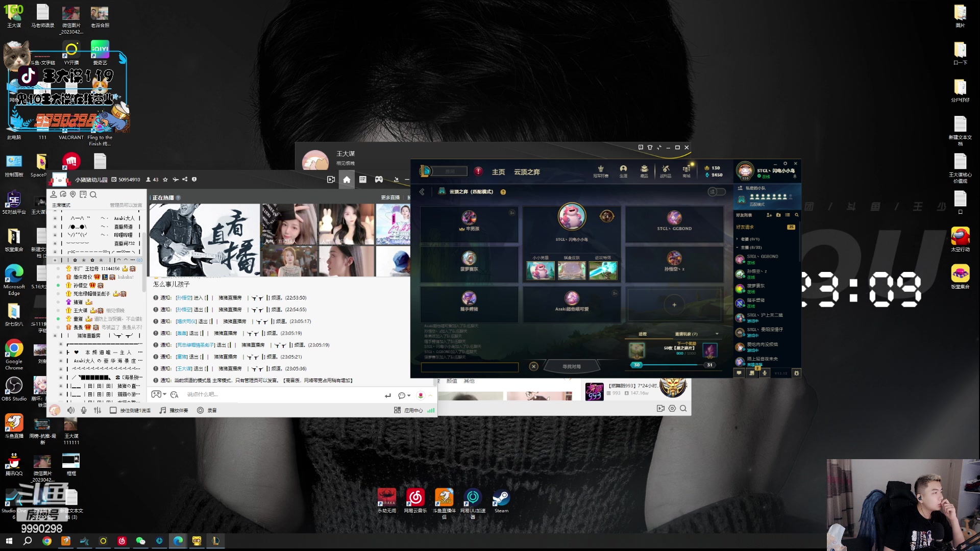Screen dimensions: 980x551
Task: Open the Store icon in League client
Action: pyautogui.click(x=687, y=170)
